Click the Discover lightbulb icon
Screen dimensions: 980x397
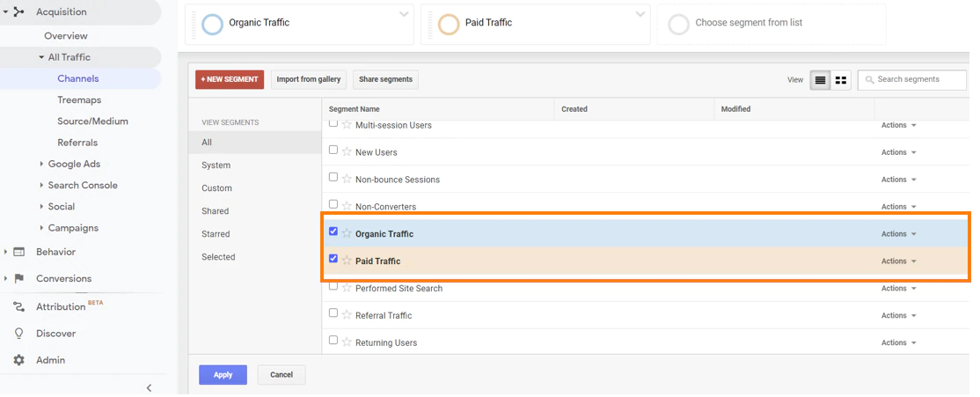(19, 334)
